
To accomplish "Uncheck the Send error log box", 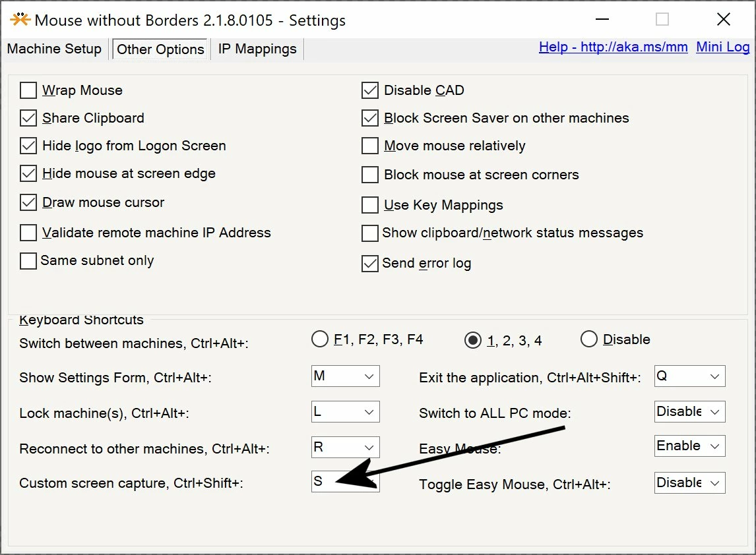I will [370, 264].
